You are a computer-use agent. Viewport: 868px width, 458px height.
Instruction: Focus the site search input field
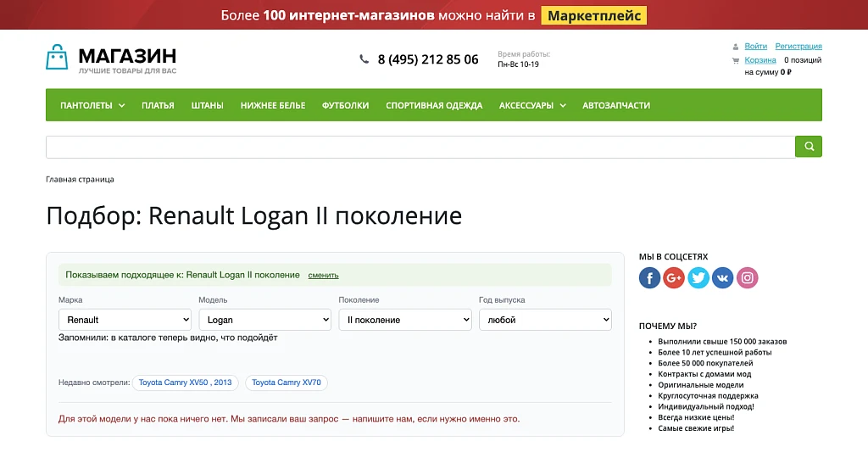click(x=420, y=147)
